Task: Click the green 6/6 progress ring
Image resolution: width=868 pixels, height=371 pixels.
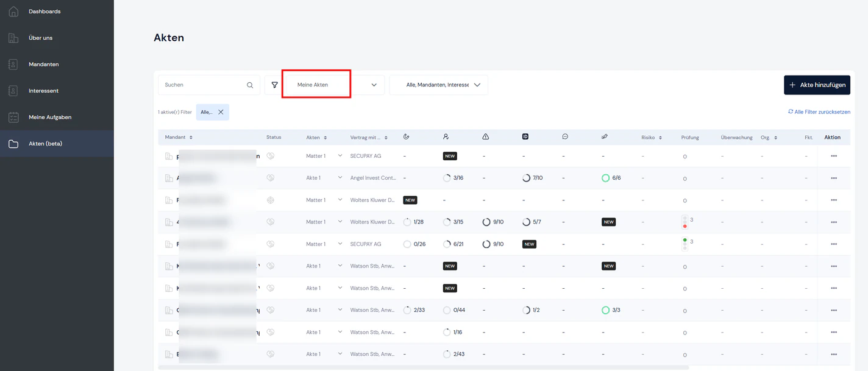Action: [605, 178]
